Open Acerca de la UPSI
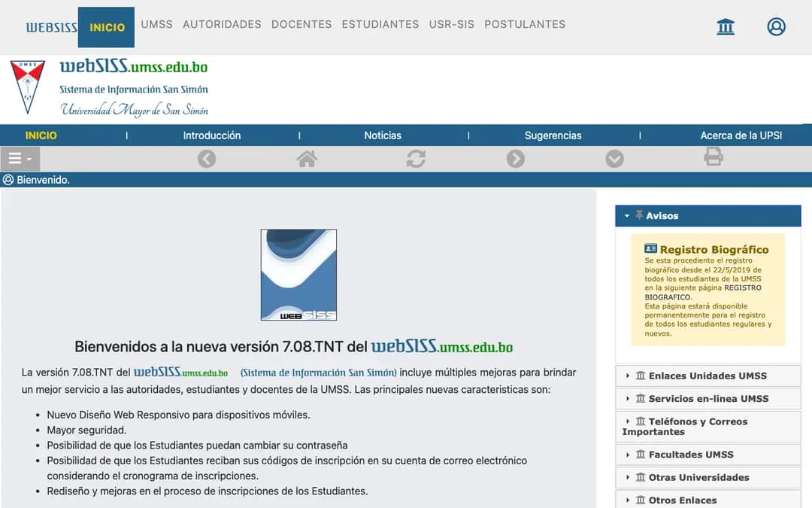The height and width of the screenshot is (508, 812). [x=741, y=135]
